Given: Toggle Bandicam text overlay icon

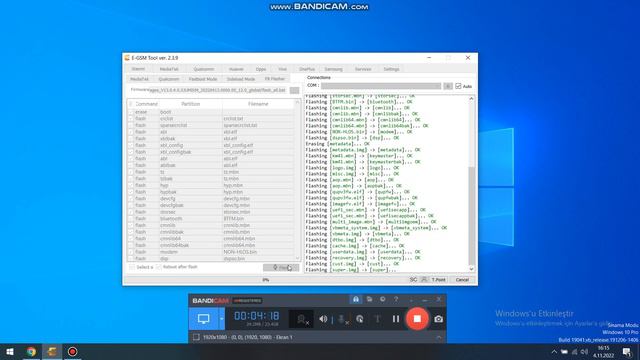Looking at the screenshot, I should 378,319.
